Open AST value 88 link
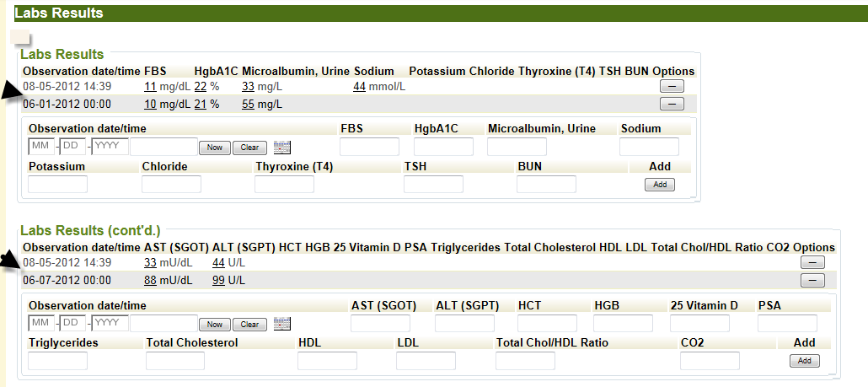The image size is (868, 387). [x=150, y=281]
